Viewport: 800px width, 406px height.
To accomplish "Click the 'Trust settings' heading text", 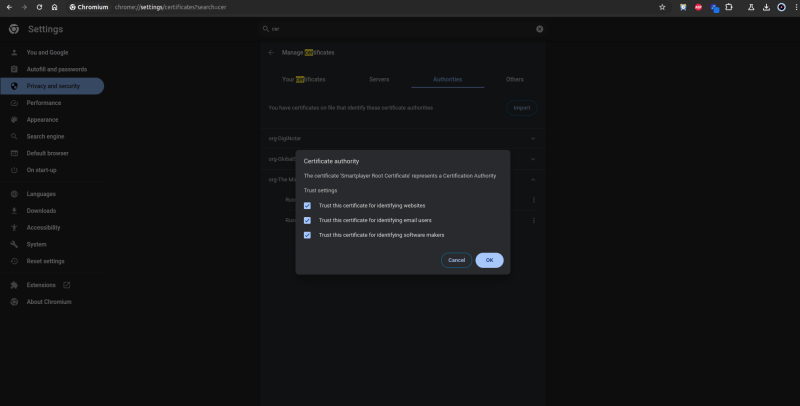I will pyautogui.click(x=320, y=191).
